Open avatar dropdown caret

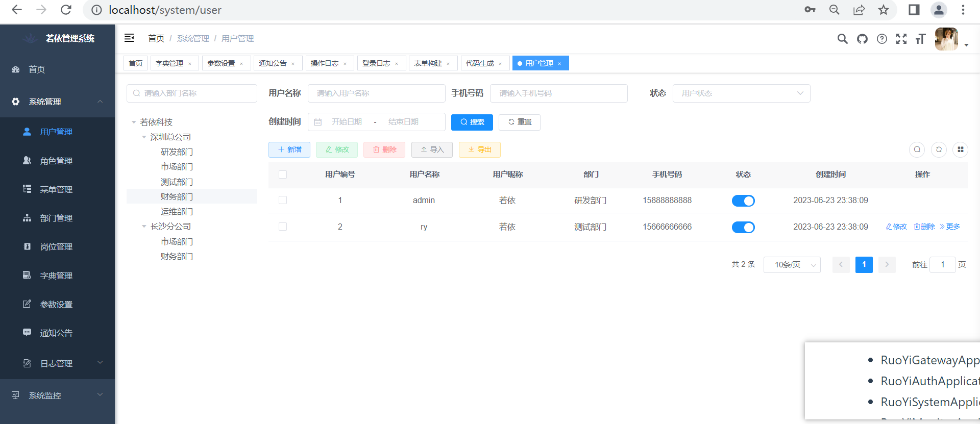(x=966, y=45)
